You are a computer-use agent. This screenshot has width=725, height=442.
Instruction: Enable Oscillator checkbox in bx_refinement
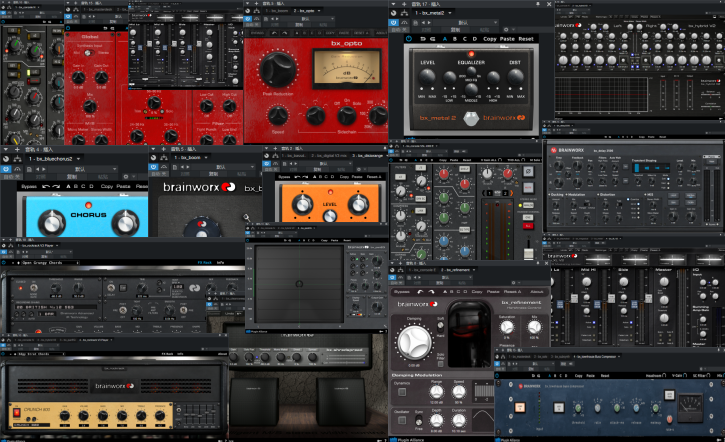pos(402,420)
